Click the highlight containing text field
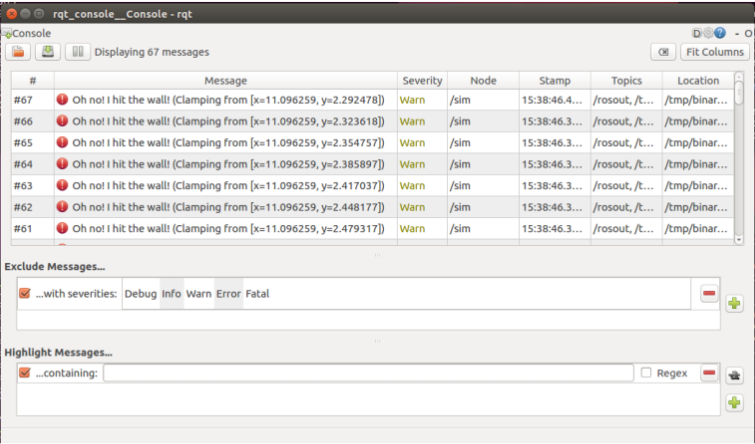The height and width of the screenshot is (444, 755). (x=368, y=373)
